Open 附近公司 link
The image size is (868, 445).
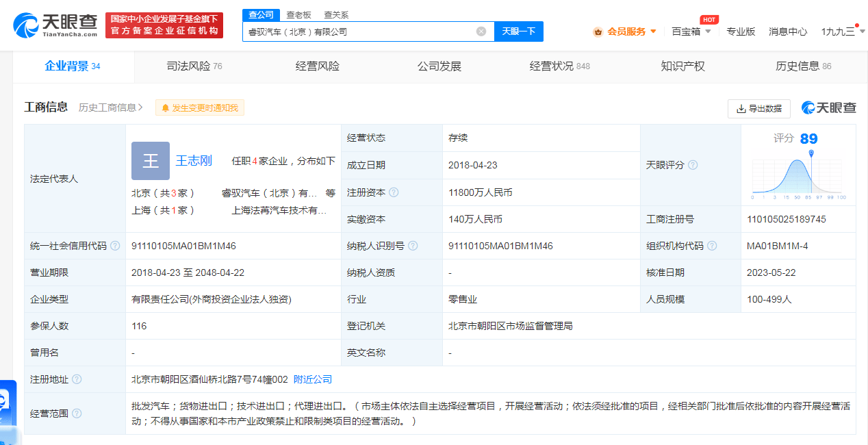pyautogui.click(x=313, y=379)
